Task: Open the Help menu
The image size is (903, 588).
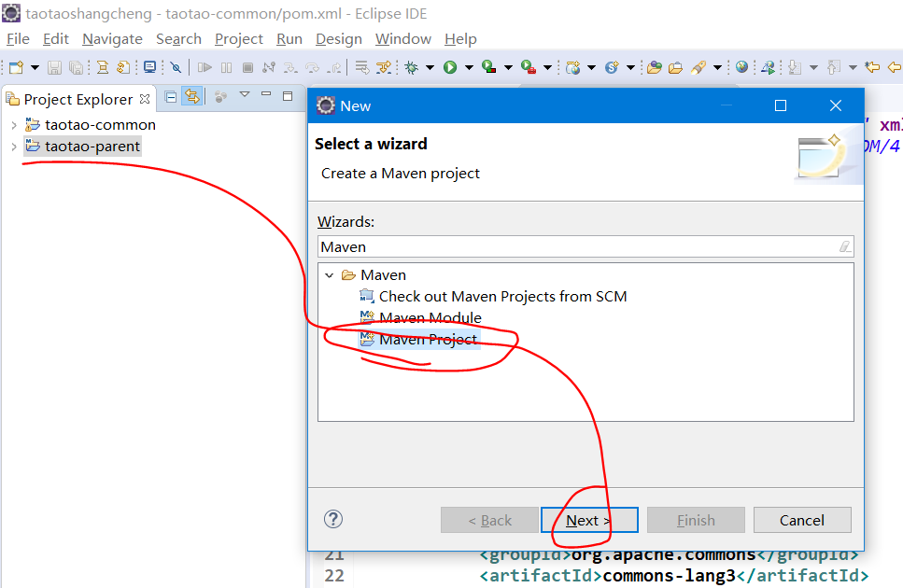Action: tap(460, 39)
